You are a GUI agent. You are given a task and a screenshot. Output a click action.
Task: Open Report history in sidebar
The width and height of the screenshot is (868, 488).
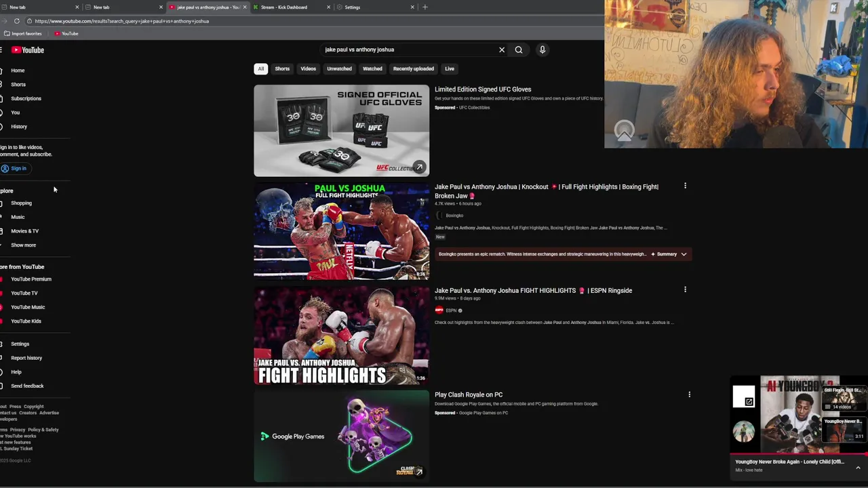tap(26, 358)
